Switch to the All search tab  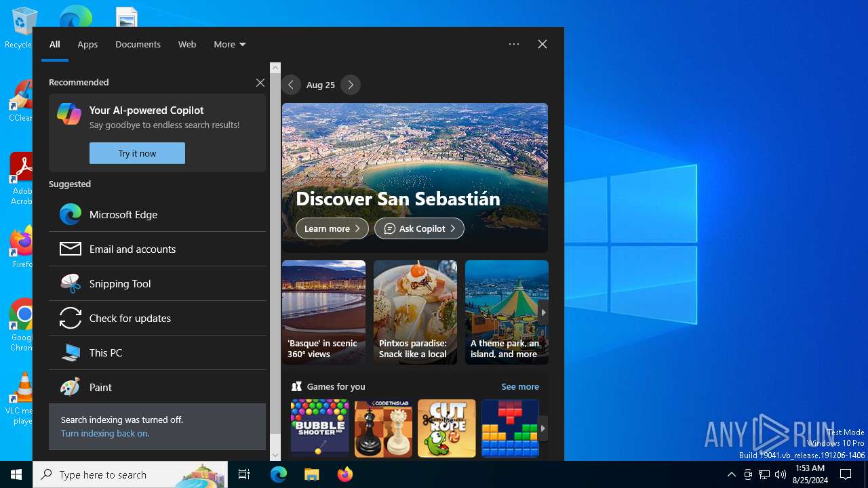(55, 44)
